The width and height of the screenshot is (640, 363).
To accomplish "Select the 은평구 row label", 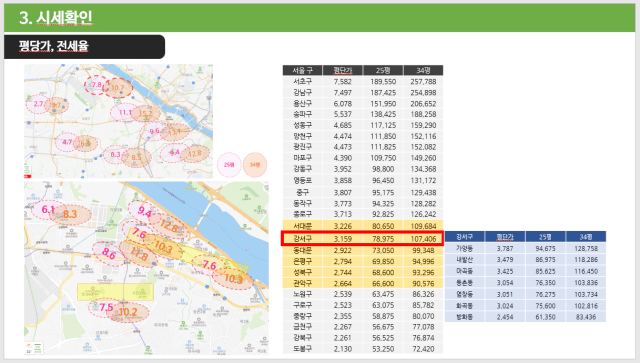I will [302, 261].
